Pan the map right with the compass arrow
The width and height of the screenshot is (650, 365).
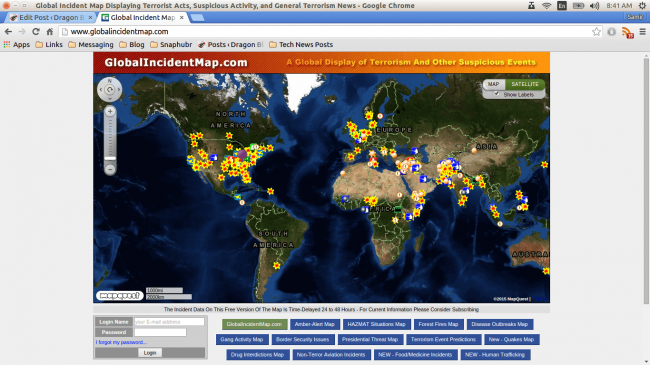point(119,90)
